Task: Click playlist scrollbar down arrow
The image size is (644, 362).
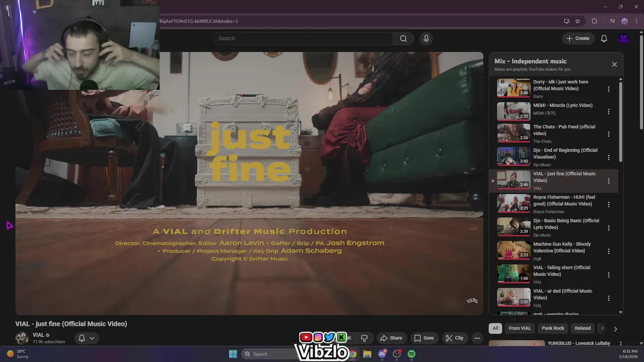Action: click(x=620, y=312)
